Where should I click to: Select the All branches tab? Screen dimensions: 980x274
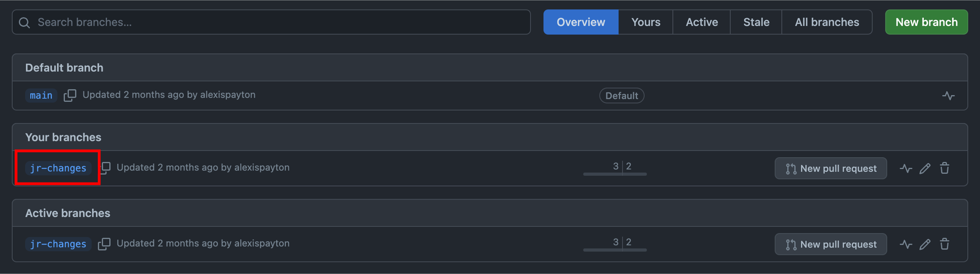coord(827,22)
